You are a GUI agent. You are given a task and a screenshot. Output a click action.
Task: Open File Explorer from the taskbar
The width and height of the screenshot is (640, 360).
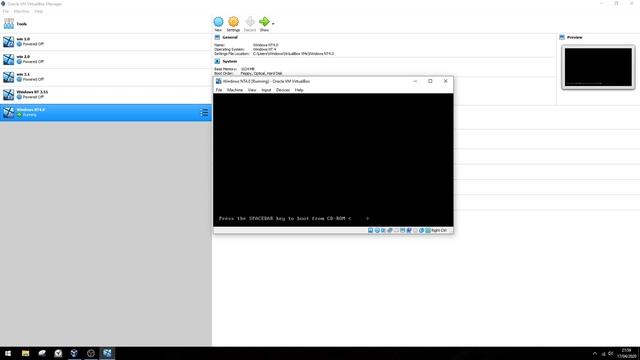pyautogui.click(x=25, y=353)
